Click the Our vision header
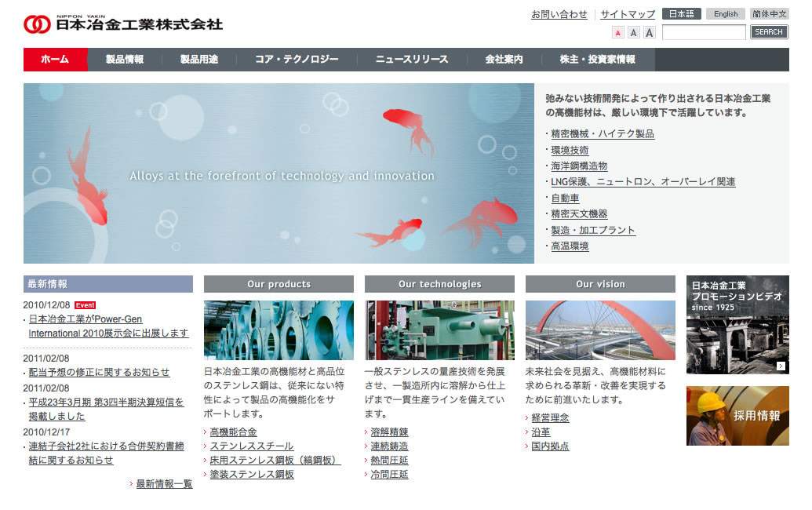 coord(600,284)
